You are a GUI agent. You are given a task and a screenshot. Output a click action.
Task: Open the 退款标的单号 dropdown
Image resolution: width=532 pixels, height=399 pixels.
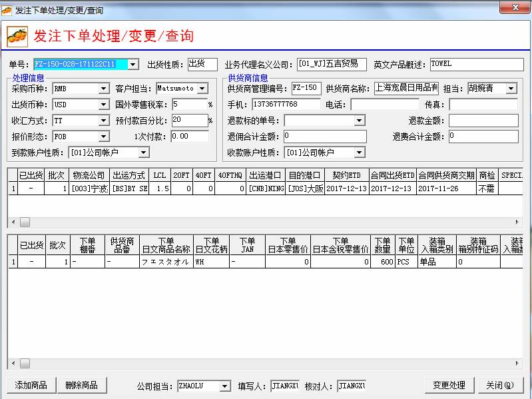(359, 121)
